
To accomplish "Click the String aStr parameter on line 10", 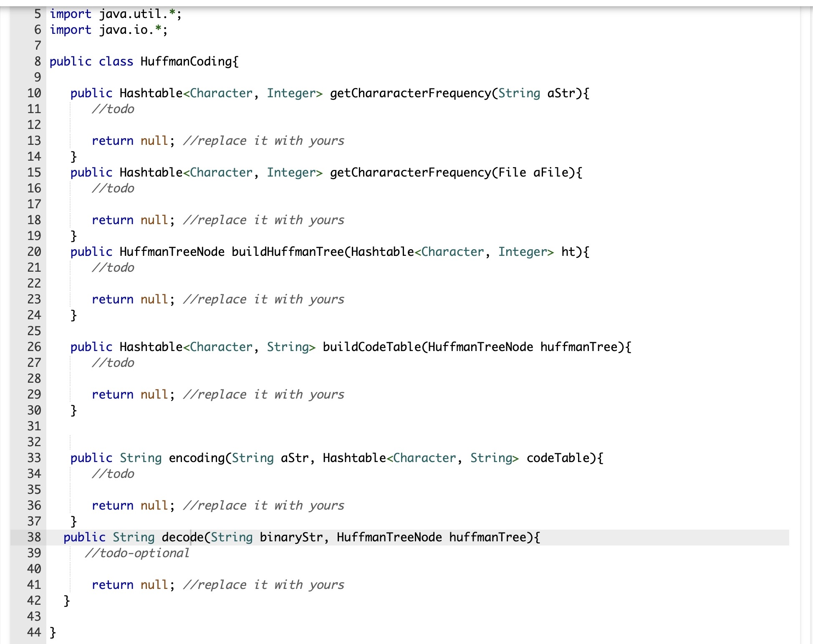I will (536, 93).
